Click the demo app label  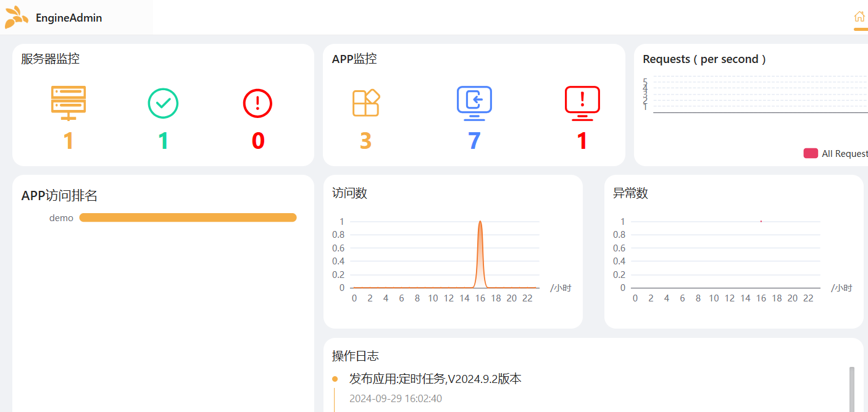pos(61,218)
